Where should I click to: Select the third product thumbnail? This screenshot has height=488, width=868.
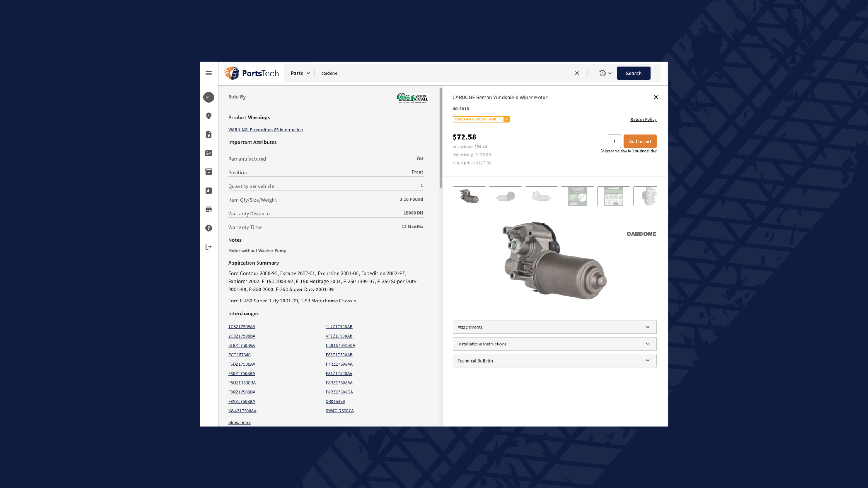[541, 196]
